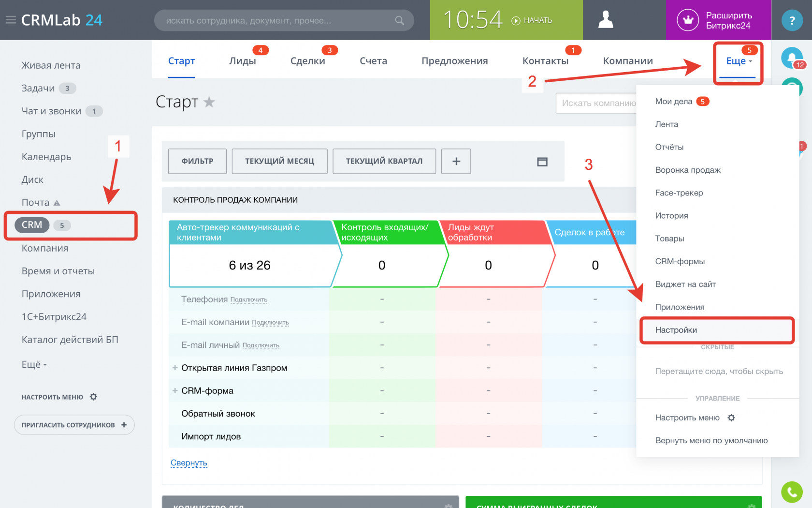Open notifications bell icon
812x508 pixels.
click(x=792, y=58)
